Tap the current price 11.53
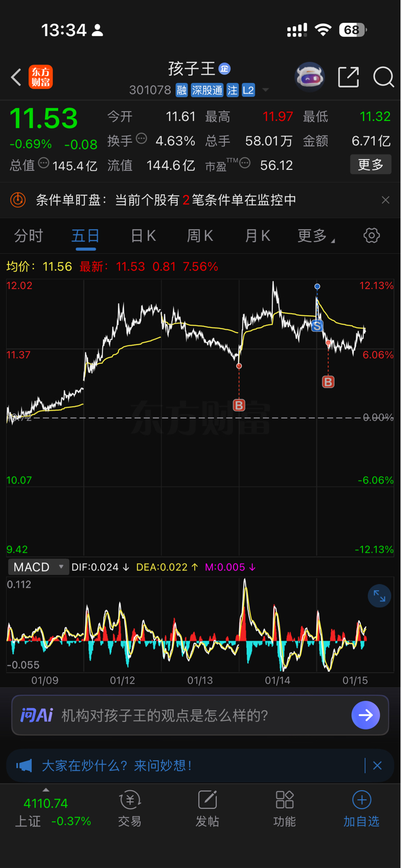Screen dimensions: 401x868 pyautogui.click(x=44, y=118)
